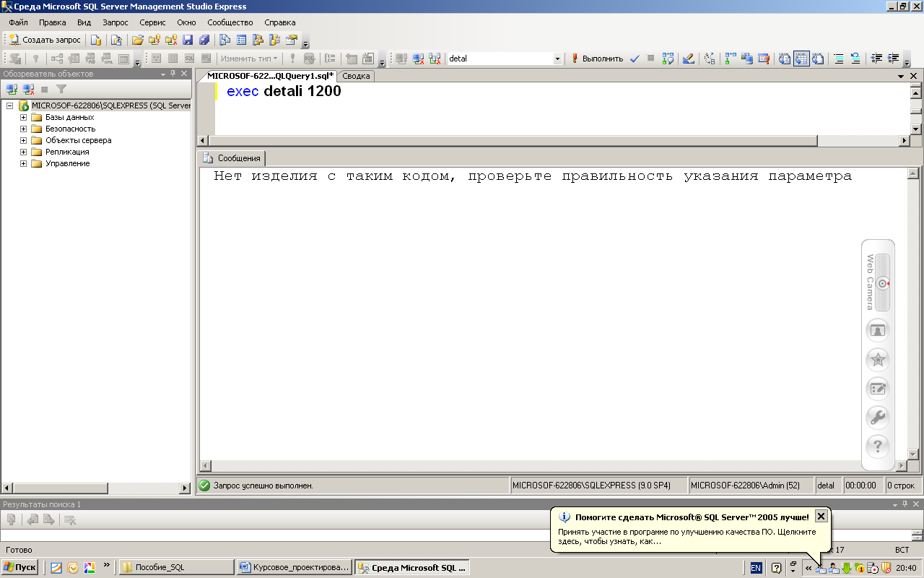Click Display Estimated Execution Plan icon
The height and width of the screenshot is (578, 924).
(668, 59)
